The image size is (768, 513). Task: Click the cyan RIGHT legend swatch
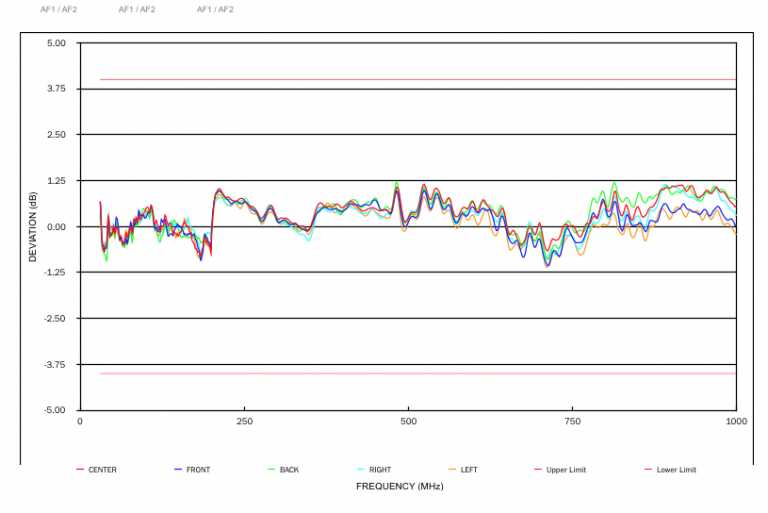pyautogui.click(x=361, y=469)
